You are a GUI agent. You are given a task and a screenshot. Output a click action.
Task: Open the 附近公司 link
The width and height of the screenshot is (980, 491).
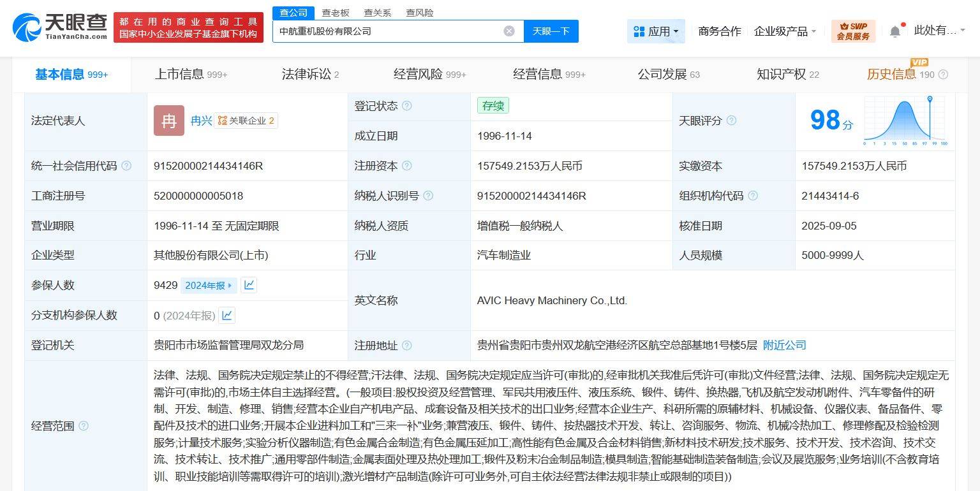click(x=784, y=345)
